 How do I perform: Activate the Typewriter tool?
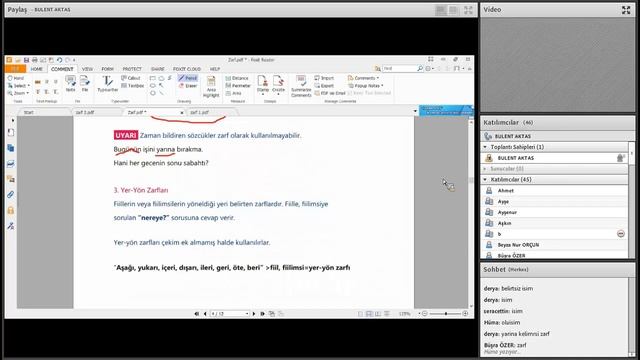[107, 84]
